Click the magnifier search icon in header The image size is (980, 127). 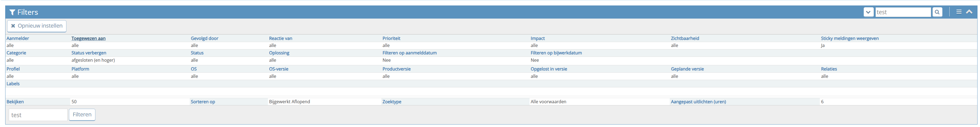pos(937,12)
